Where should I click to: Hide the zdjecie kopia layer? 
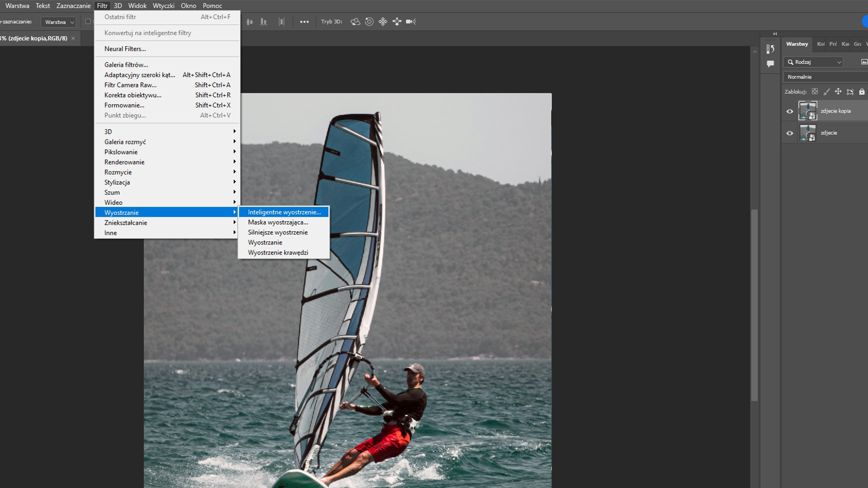coord(790,111)
